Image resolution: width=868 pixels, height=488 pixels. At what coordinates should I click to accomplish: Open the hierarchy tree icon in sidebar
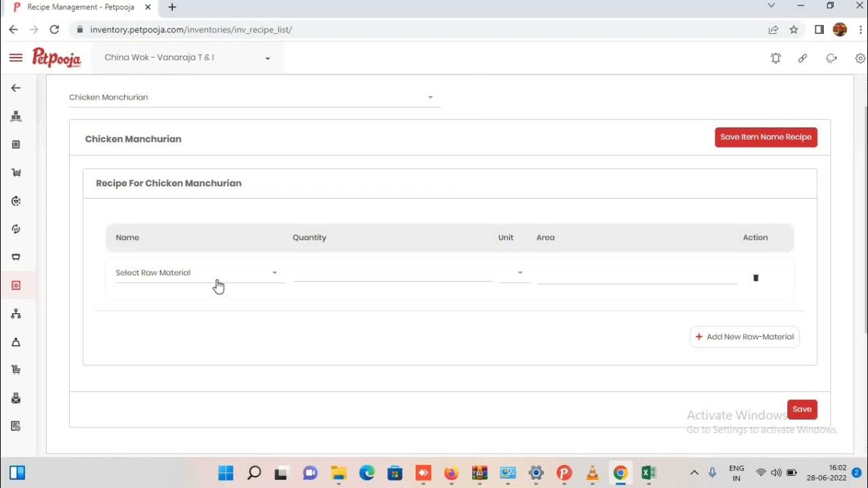pyautogui.click(x=16, y=314)
